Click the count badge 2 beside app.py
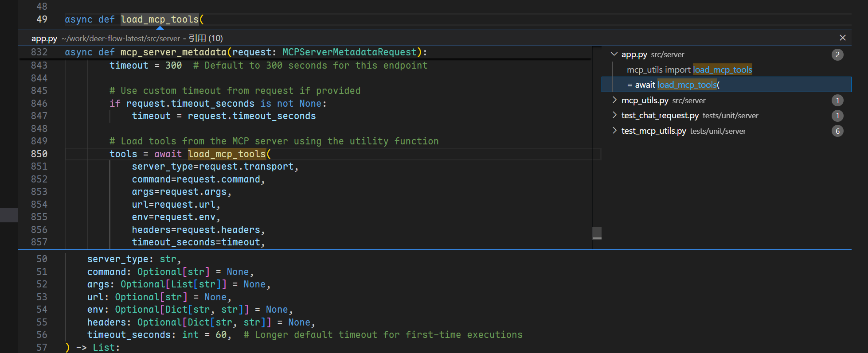868x353 pixels. click(x=837, y=55)
